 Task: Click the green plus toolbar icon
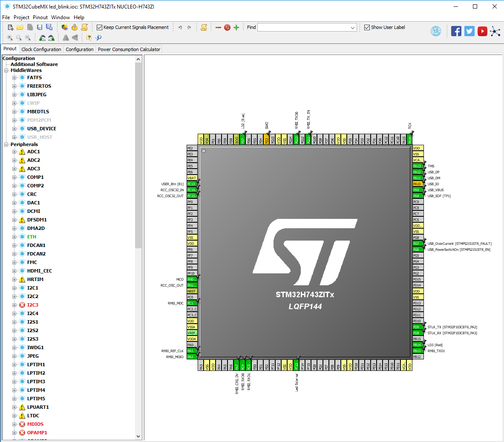[x=236, y=28]
